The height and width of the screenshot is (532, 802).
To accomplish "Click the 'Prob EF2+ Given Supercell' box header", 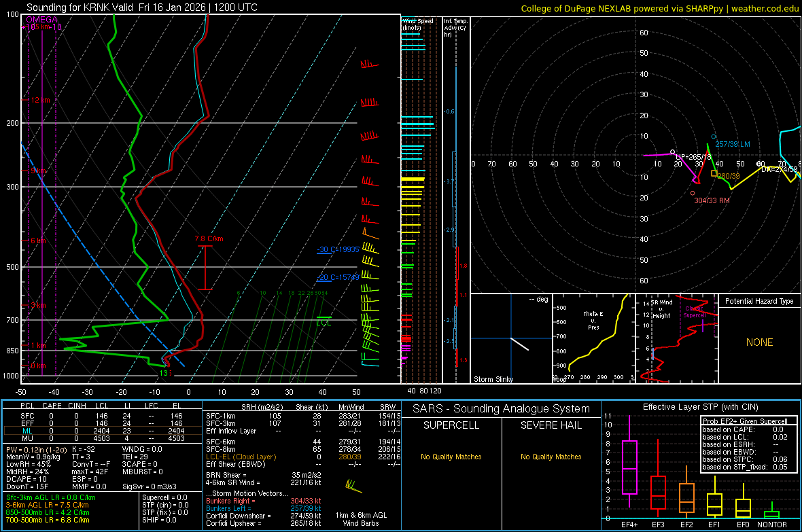I will 745,421.
